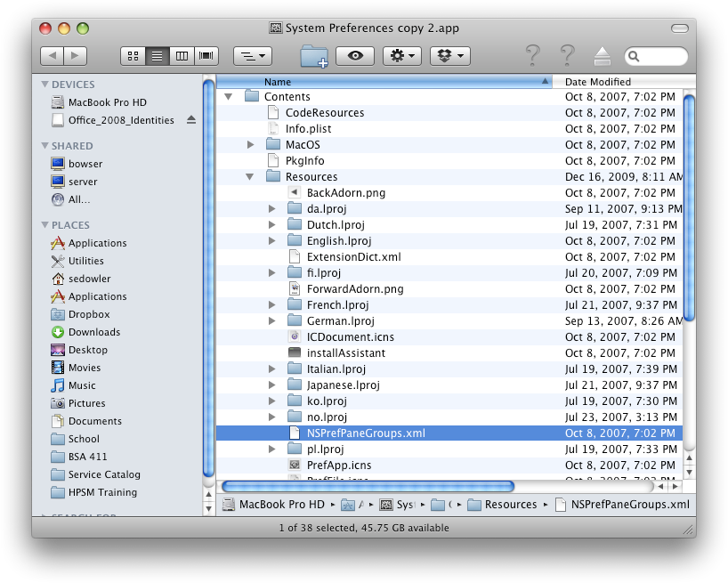Viewport: 728px width, 583px height.
Task: Collapse the Resources folder
Action: click(x=250, y=177)
